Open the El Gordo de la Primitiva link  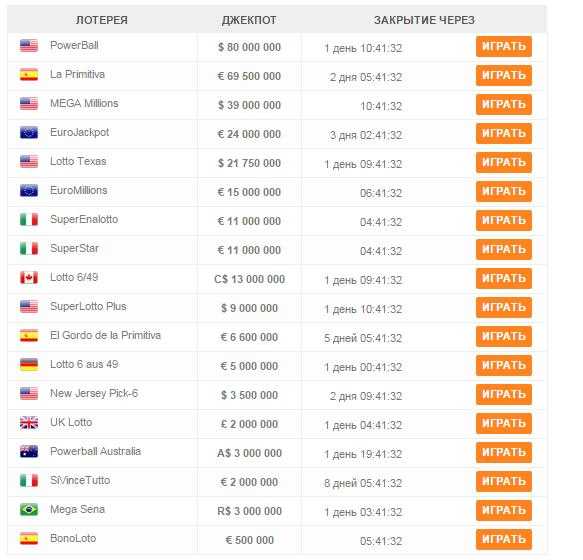105,335
